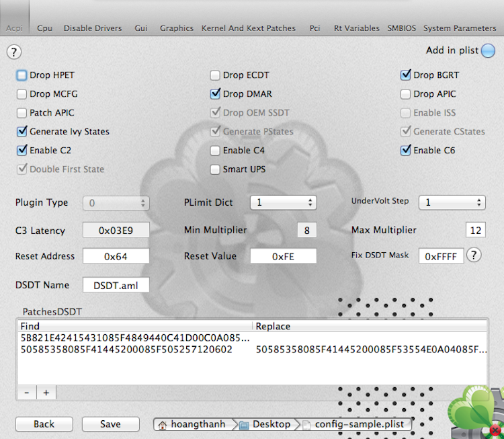504x439 pixels.
Task: Select Find entry 50585358085F...120602
Action: (x=126, y=350)
